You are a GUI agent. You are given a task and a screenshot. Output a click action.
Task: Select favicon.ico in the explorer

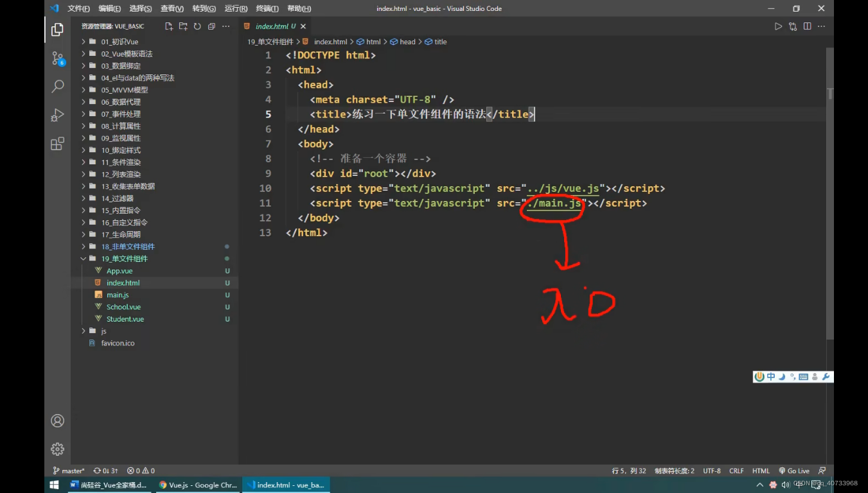pyautogui.click(x=154, y=343)
